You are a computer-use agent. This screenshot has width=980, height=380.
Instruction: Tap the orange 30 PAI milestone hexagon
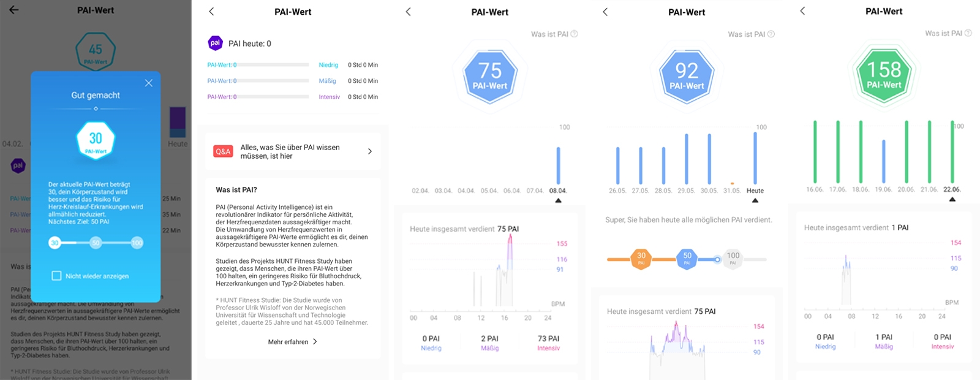coord(641,259)
